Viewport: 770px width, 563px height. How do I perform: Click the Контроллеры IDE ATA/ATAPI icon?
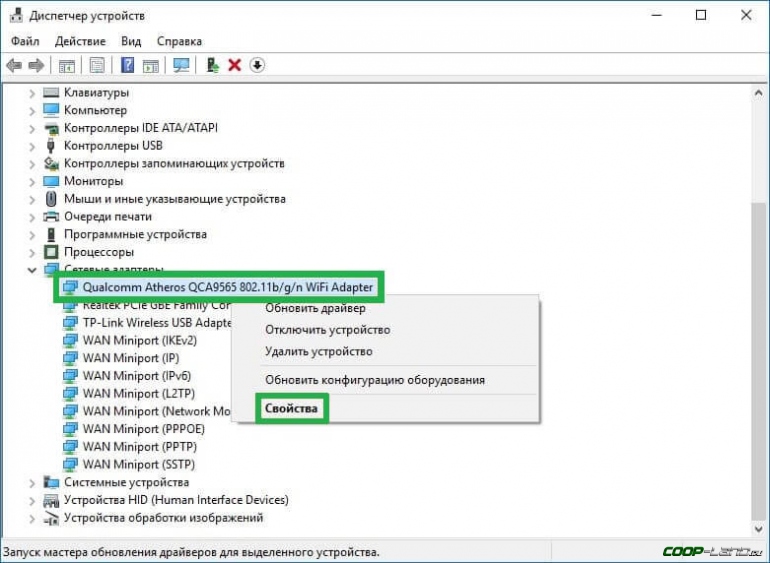click(x=51, y=128)
